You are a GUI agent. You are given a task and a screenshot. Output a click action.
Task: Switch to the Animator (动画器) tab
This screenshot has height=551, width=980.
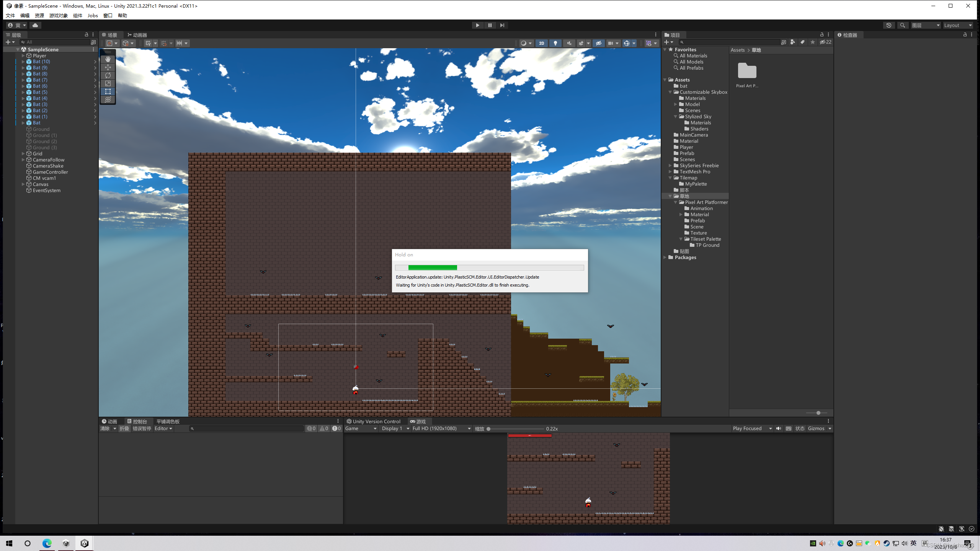(137, 35)
